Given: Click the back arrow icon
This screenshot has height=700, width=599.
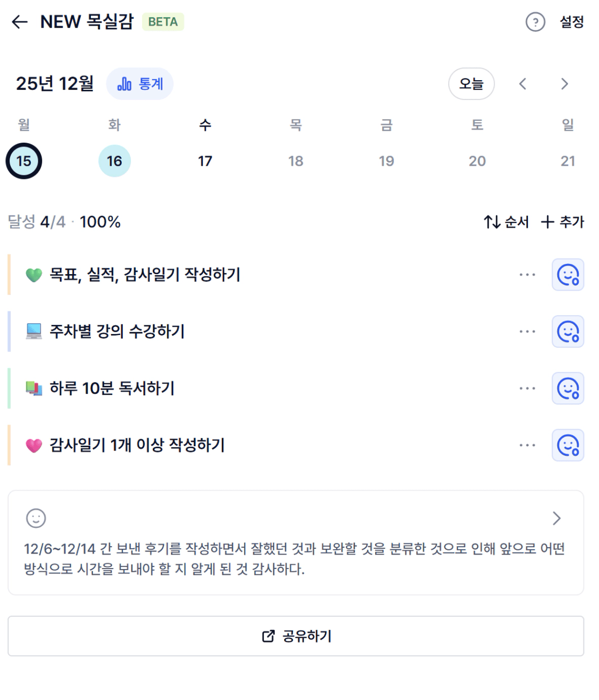Looking at the screenshot, I should (x=20, y=22).
